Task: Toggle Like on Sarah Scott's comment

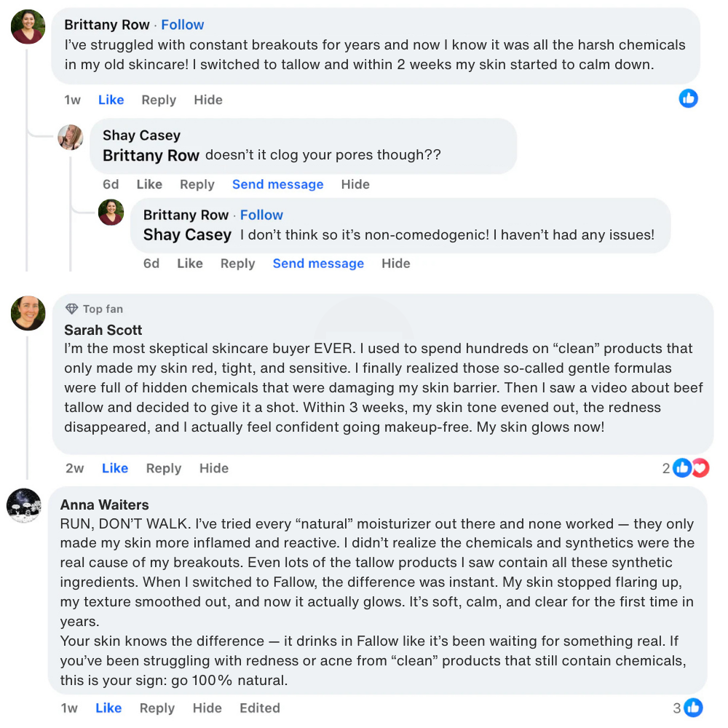Action: point(115,468)
